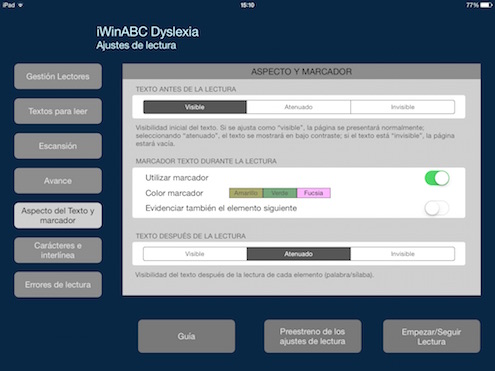This screenshot has width=495, height=371.
Task: Enable Evidenciar también el elemento siguiente
Action: [437, 208]
